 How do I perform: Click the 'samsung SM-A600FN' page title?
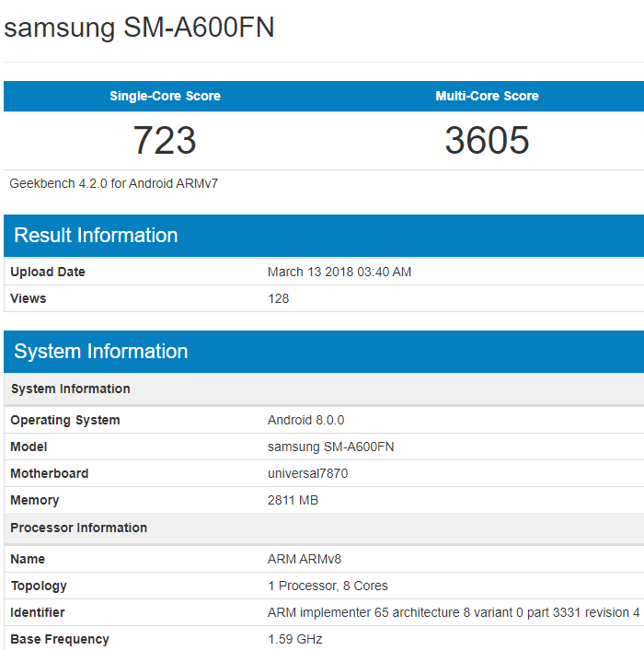point(139,28)
